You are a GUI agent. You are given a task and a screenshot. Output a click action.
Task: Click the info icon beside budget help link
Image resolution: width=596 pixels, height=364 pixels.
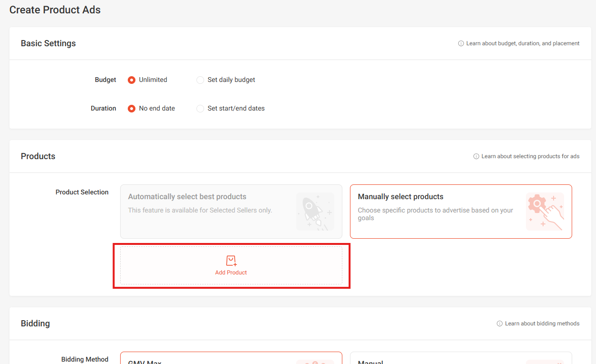[x=461, y=43]
